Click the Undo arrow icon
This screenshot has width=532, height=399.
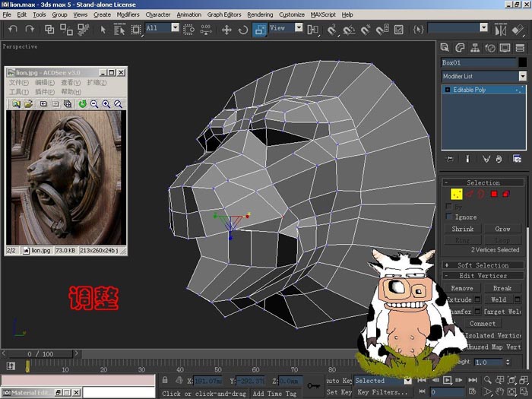tap(13, 29)
